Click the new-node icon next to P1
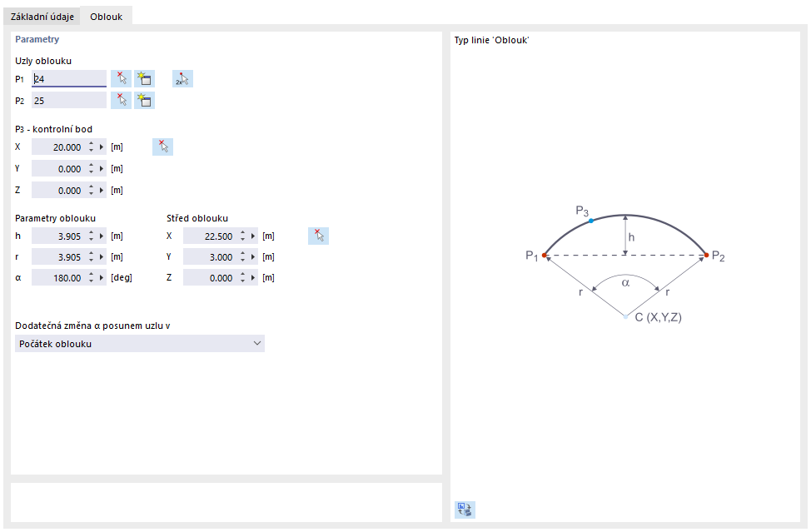The image size is (811, 532). click(x=145, y=79)
